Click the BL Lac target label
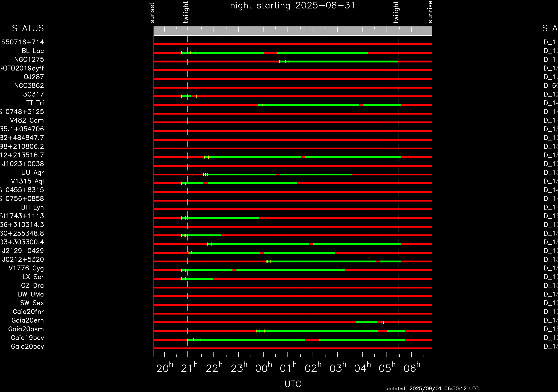 (x=33, y=51)
